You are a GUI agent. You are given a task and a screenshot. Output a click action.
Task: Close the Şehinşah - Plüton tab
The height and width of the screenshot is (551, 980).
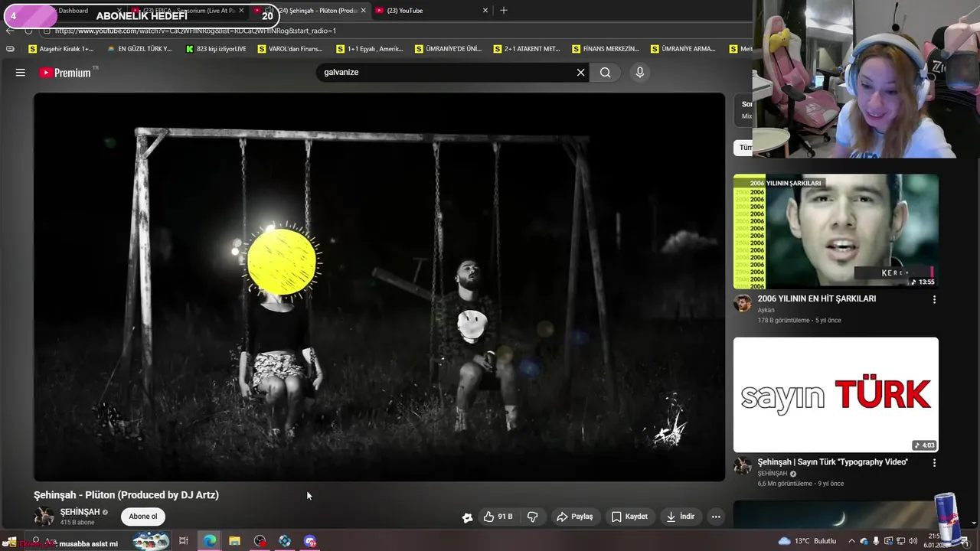(x=364, y=11)
